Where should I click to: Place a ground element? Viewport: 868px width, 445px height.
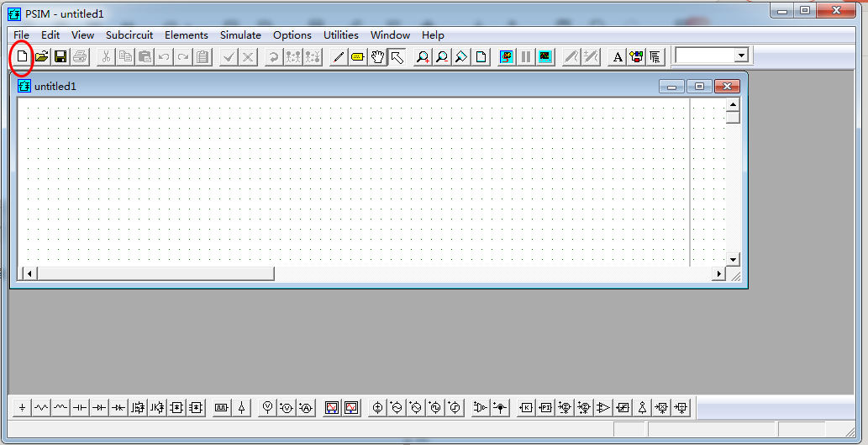pos(22,408)
